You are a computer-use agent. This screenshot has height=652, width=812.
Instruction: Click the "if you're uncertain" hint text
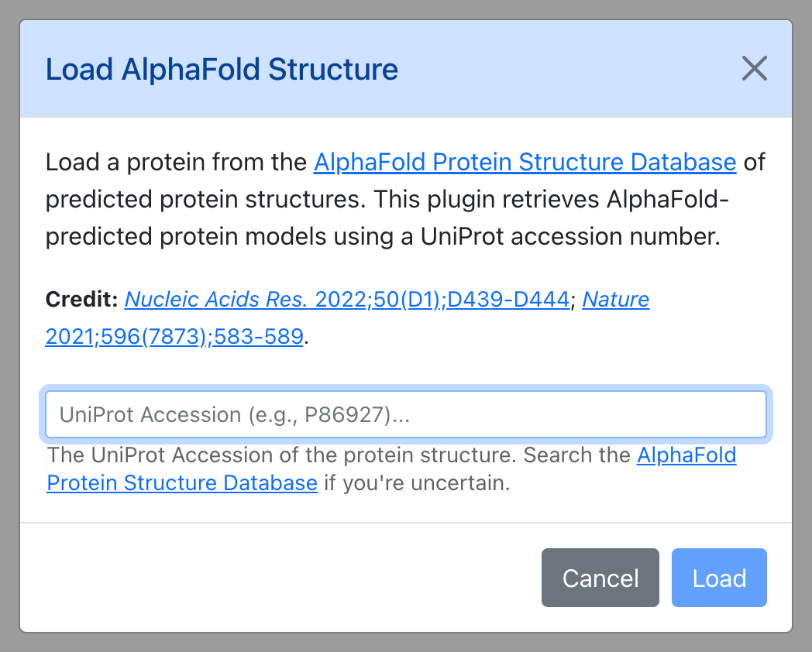(417, 482)
